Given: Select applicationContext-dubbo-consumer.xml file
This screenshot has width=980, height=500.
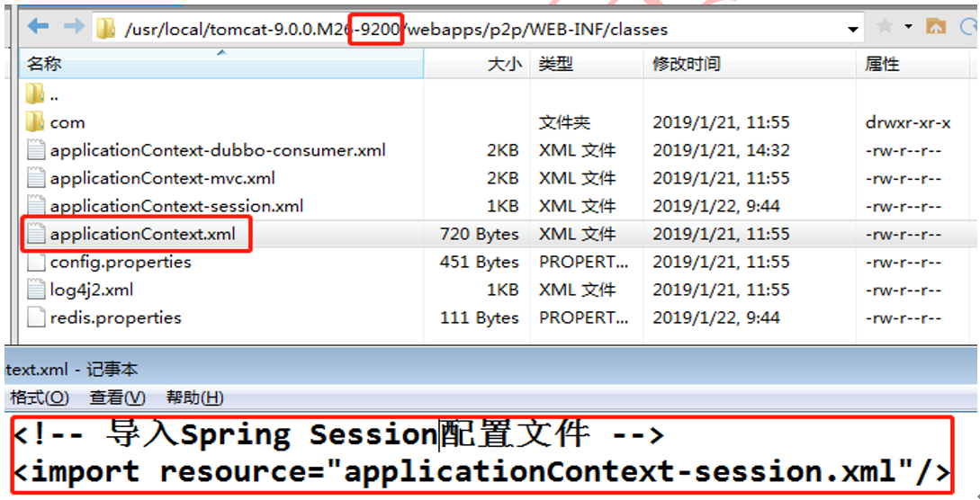Looking at the screenshot, I should [218, 150].
